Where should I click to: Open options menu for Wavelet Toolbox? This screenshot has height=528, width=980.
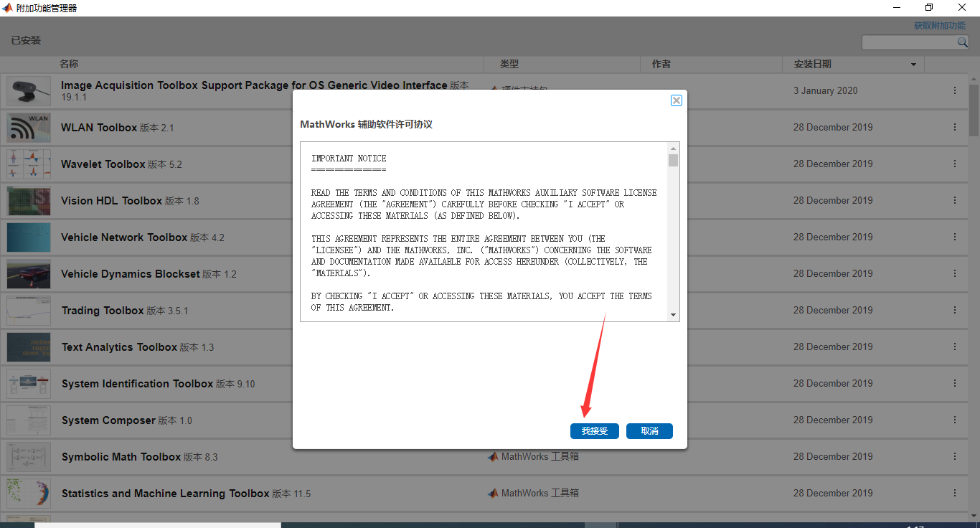(x=955, y=164)
